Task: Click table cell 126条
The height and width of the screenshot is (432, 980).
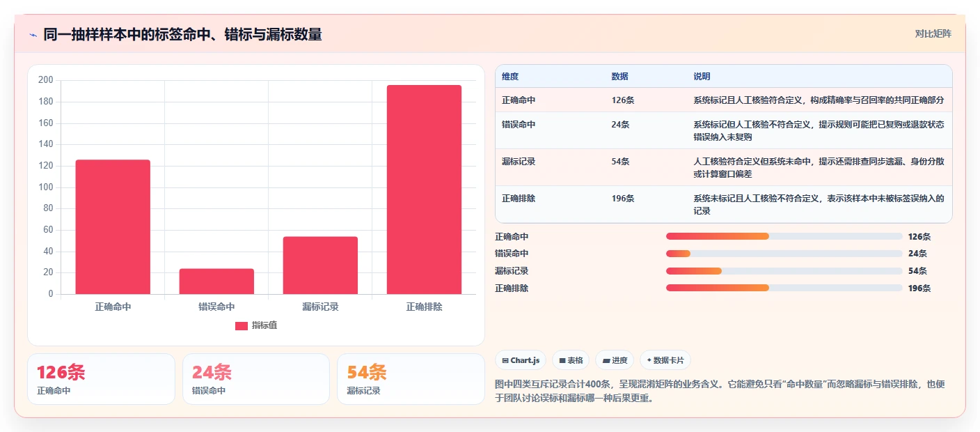Action: point(623,100)
